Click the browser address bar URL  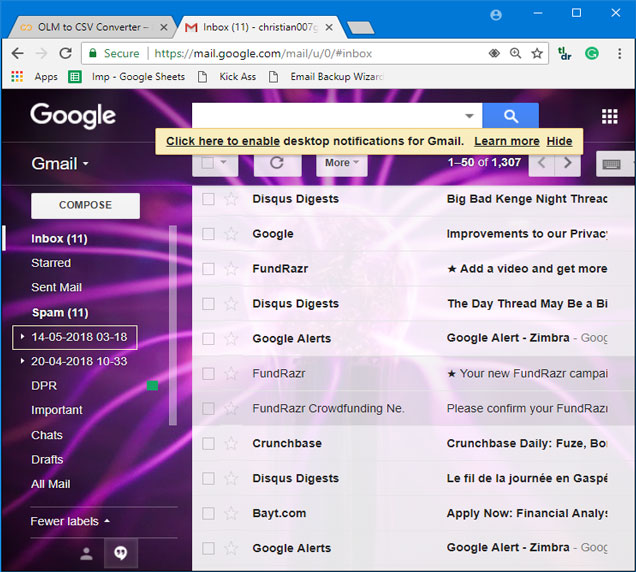263,53
